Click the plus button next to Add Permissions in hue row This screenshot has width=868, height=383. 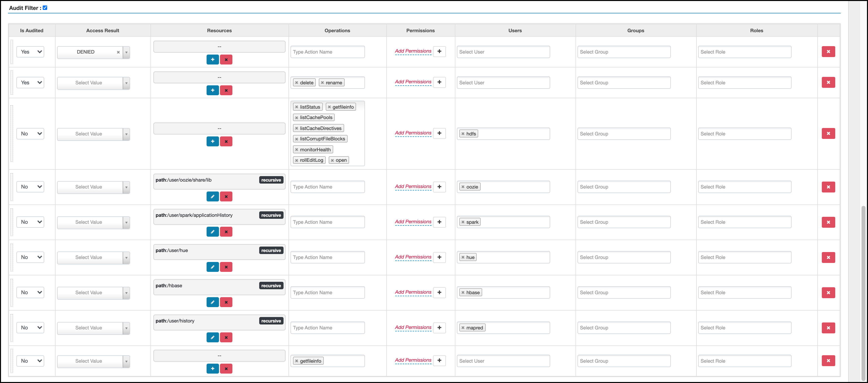pos(439,257)
